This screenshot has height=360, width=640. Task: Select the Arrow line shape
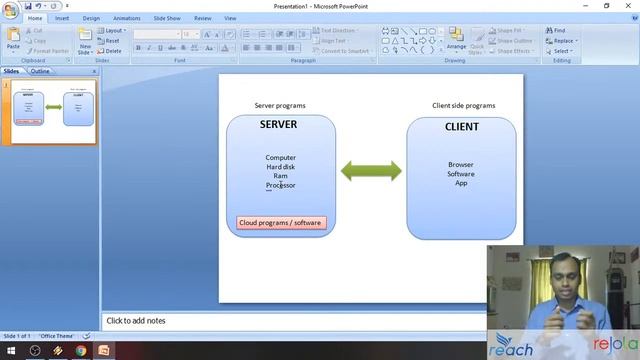coord(413,31)
